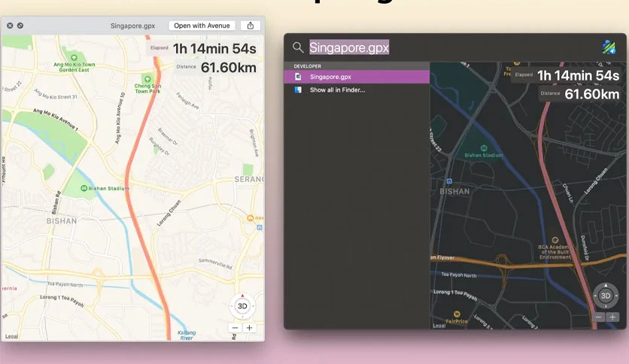
Task: Click Sommerville Rd label on light map
Action: 215,263
